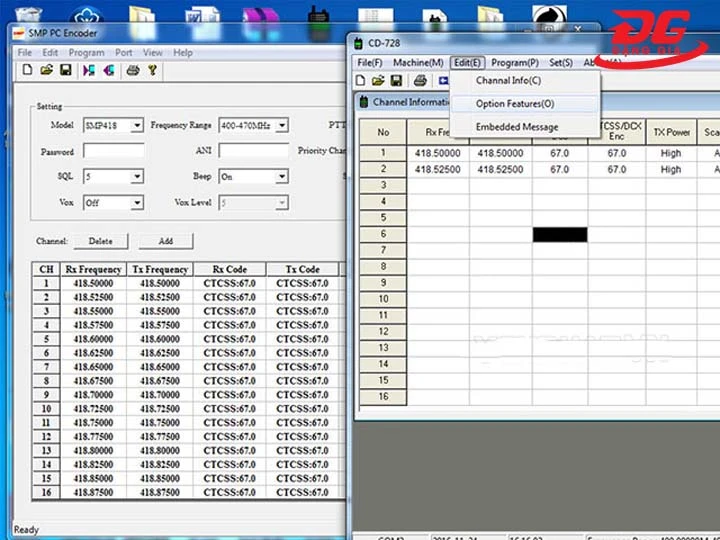Screen dimensions: 720x540
Task: Click Print icon in CD-728 toolbar
Action: [x=420, y=80]
